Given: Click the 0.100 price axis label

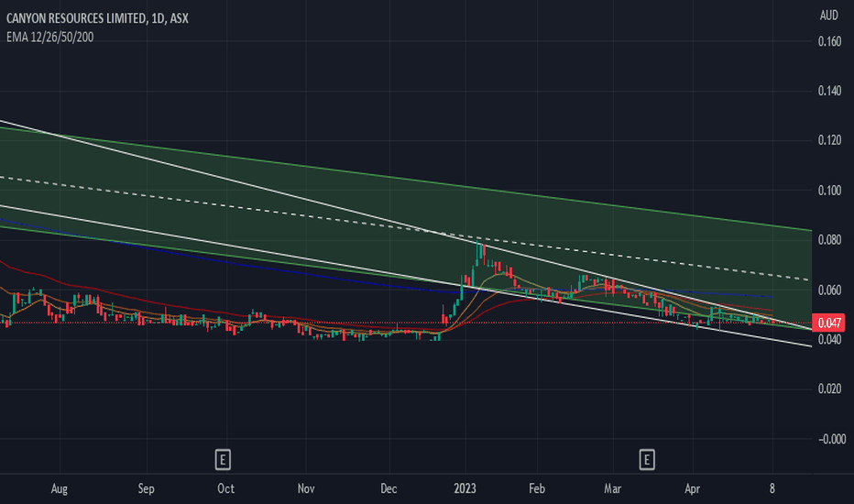Looking at the screenshot, I should click(829, 191).
